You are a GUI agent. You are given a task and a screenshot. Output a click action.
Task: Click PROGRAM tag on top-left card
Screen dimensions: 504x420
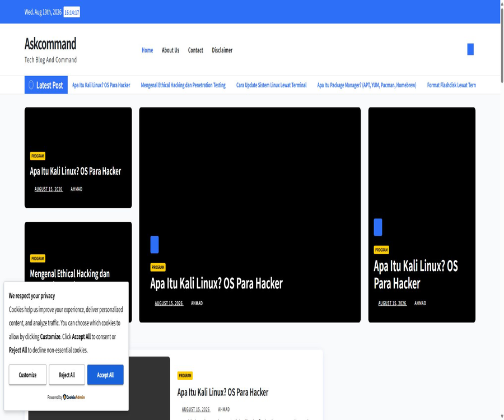pos(38,156)
